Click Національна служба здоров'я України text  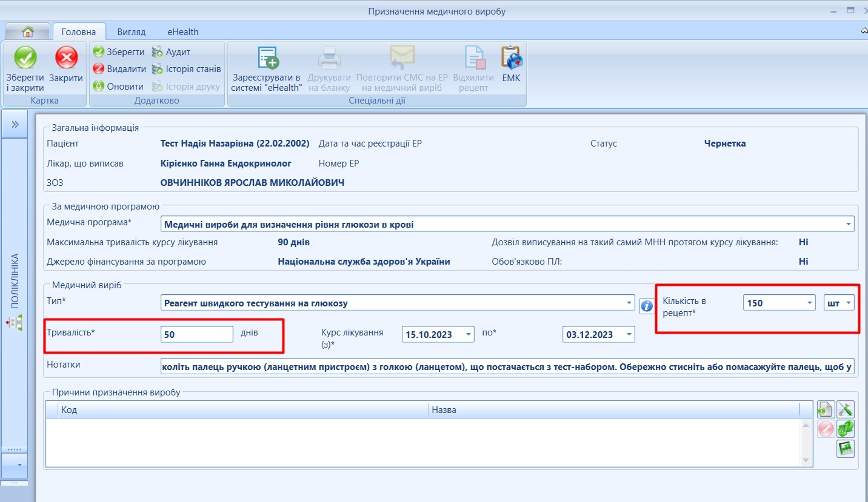coord(364,262)
